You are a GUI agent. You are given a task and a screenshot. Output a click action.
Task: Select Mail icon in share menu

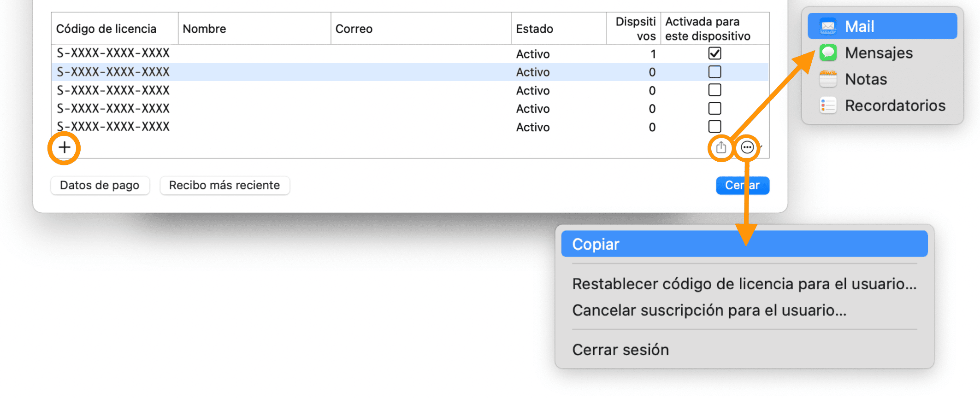tap(828, 26)
